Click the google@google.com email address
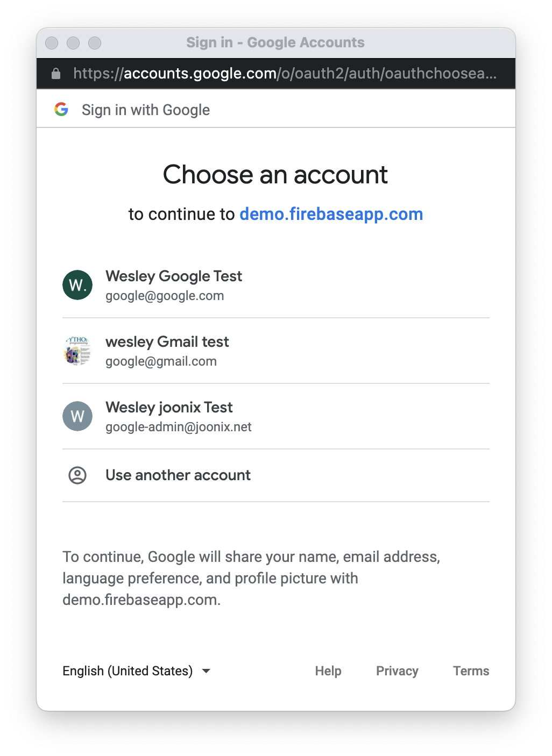This screenshot has width=552, height=756. tap(165, 296)
